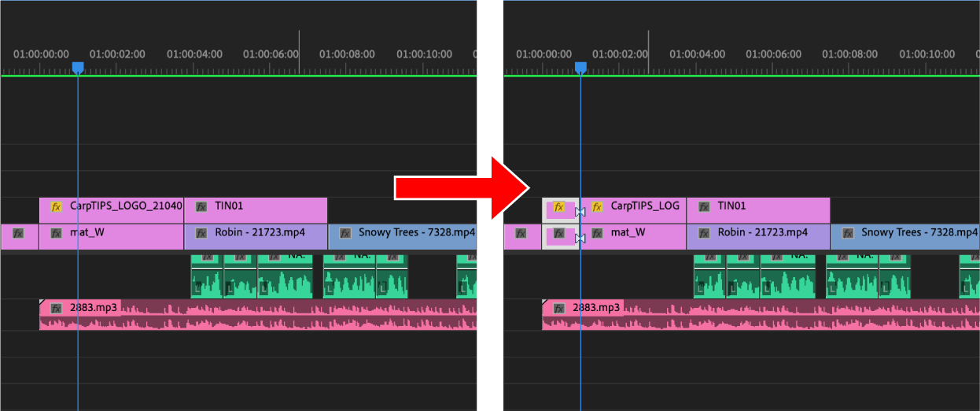Select the transition icon just before mat_W clip
This screenshot has height=411, width=980.
pos(580,238)
